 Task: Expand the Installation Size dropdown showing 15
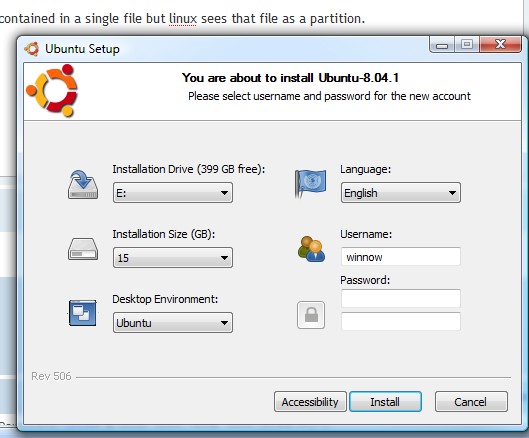[x=173, y=257]
